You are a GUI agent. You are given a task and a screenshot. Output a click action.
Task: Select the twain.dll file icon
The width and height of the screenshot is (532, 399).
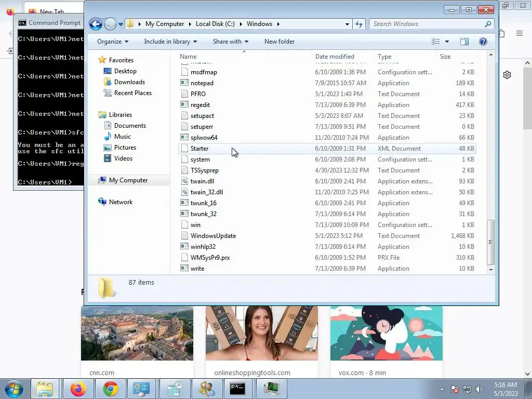click(x=184, y=181)
